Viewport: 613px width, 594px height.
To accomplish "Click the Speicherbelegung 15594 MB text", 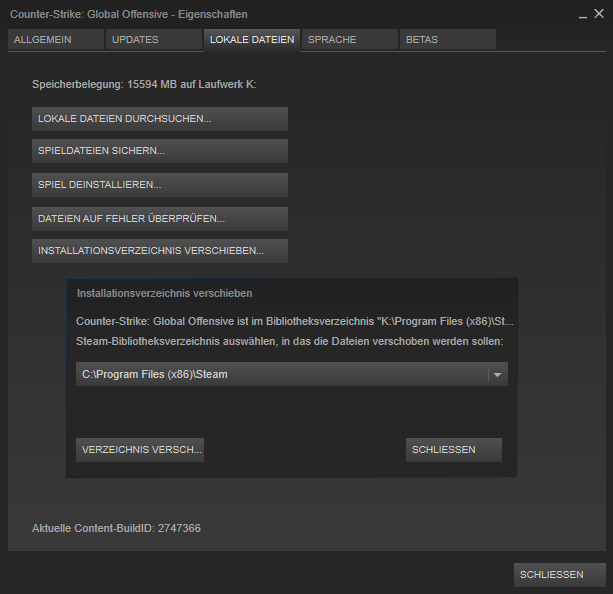I will (144, 84).
